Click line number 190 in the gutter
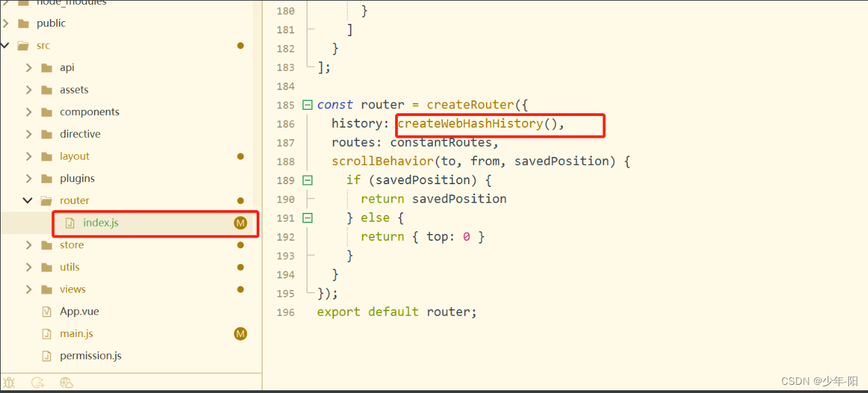 pos(285,199)
